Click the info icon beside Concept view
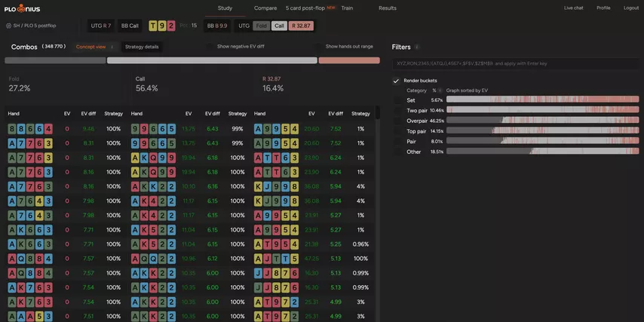Image resolution: width=644 pixels, height=322 pixels. [x=112, y=47]
